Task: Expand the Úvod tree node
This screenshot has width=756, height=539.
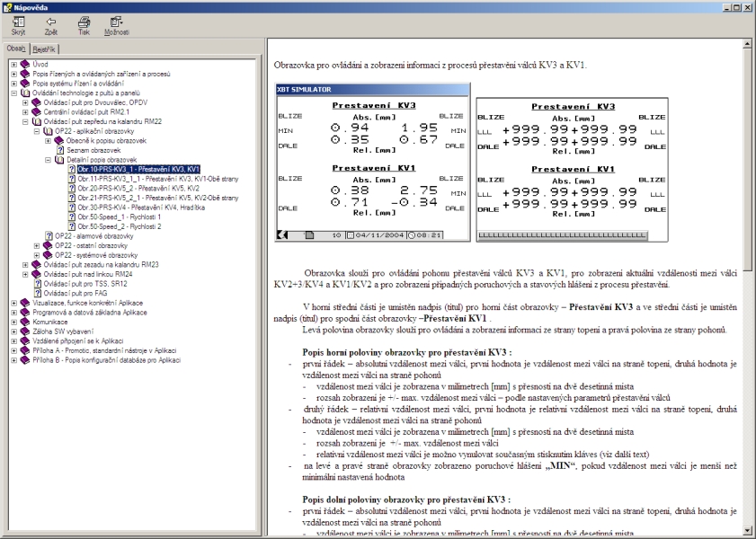Action: click(14, 64)
